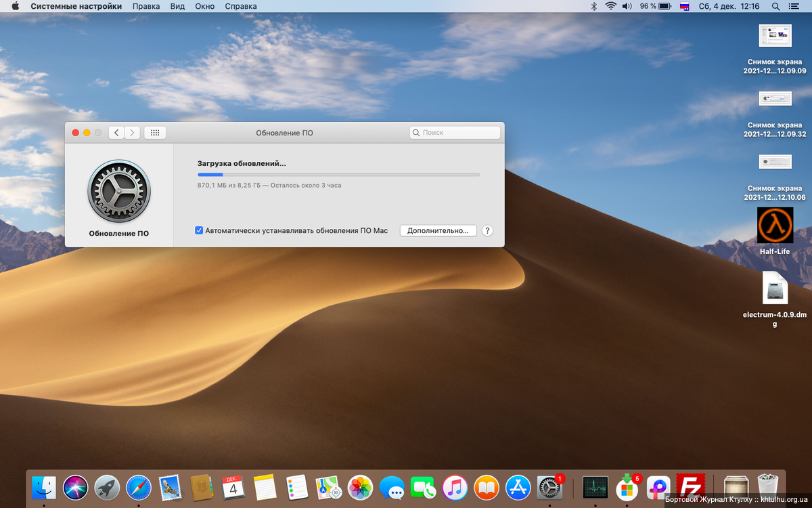Open Messages blue bubble in Dock
Image resolution: width=812 pixels, height=508 pixels.
click(x=392, y=487)
